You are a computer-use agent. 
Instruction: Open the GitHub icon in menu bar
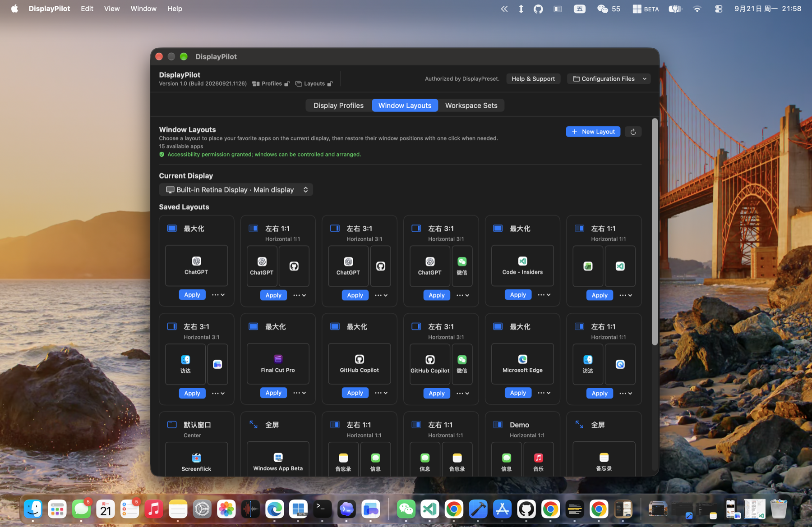click(x=538, y=9)
